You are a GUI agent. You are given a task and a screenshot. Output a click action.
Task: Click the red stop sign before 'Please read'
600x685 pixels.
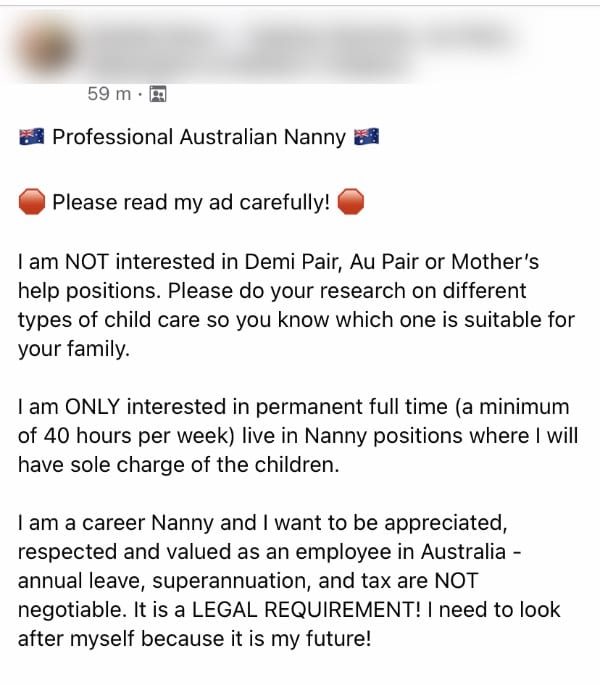click(32, 203)
